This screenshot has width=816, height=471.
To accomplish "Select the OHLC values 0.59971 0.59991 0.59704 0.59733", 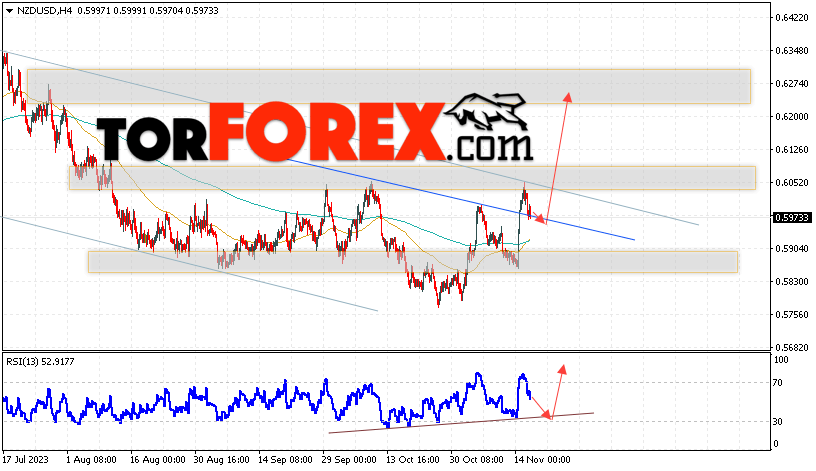I will click(x=148, y=10).
